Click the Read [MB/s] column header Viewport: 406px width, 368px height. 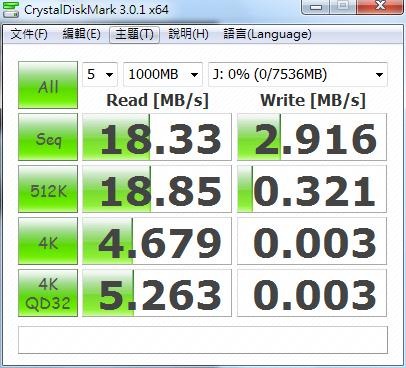click(157, 100)
